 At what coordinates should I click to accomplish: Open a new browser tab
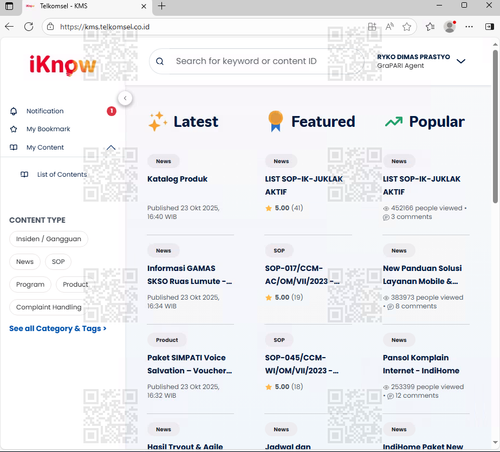coord(162,6)
